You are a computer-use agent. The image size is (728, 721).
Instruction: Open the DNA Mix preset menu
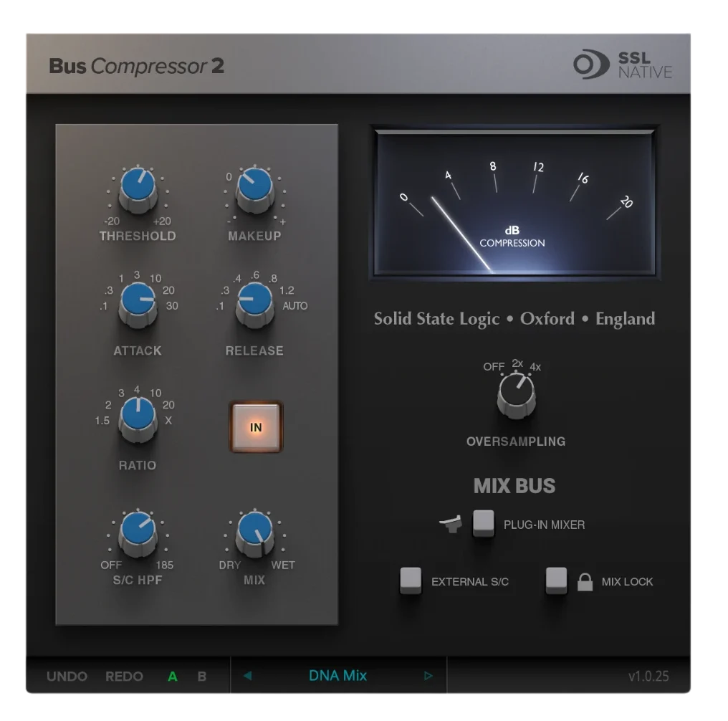337,676
